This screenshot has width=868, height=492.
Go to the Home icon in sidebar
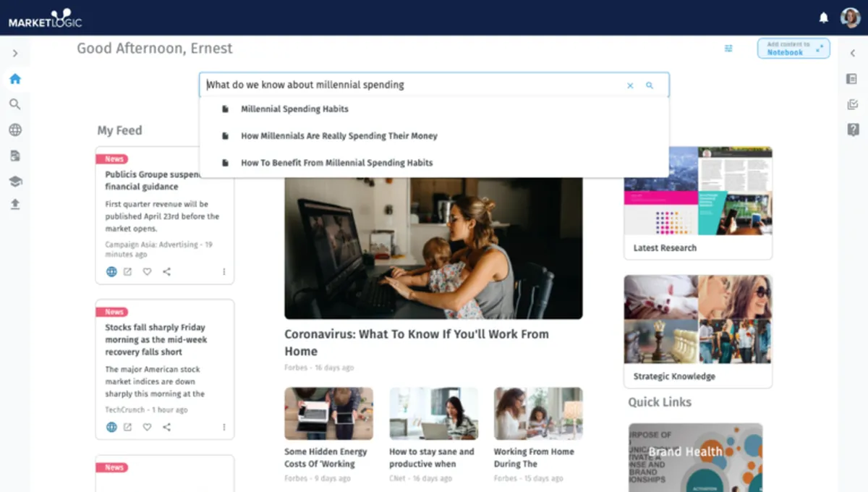[x=15, y=79]
